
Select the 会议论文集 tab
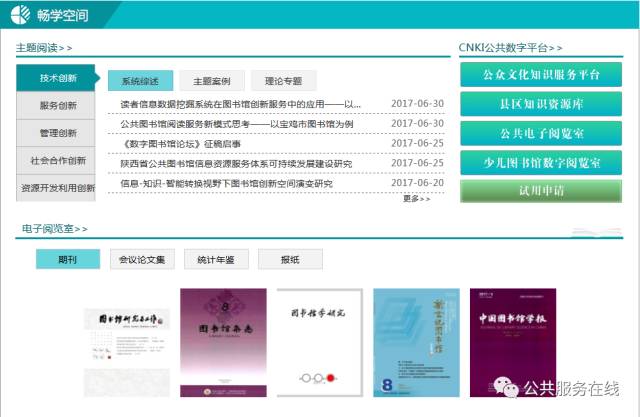pos(142,259)
